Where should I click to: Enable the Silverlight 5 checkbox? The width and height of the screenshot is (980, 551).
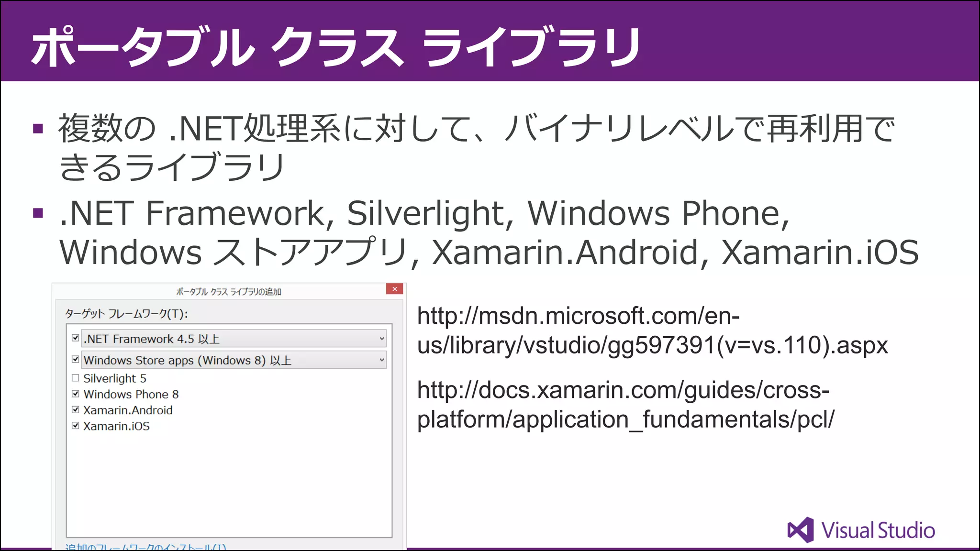tap(75, 378)
